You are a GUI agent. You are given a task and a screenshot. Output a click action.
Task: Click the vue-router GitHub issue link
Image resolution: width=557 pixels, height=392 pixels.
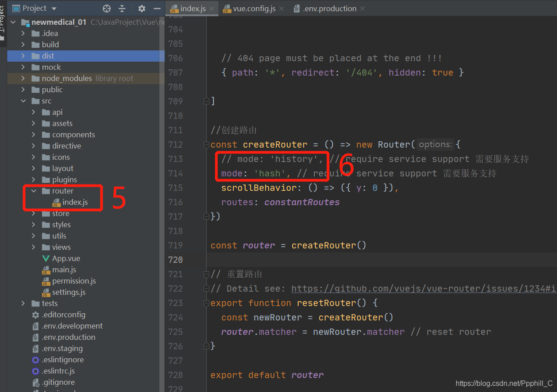424,288
